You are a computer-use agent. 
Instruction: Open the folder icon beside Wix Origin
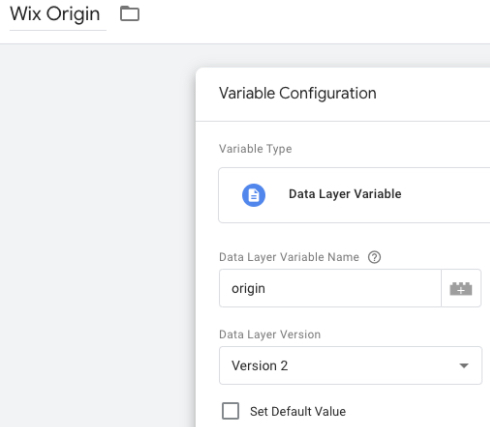[130, 14]
